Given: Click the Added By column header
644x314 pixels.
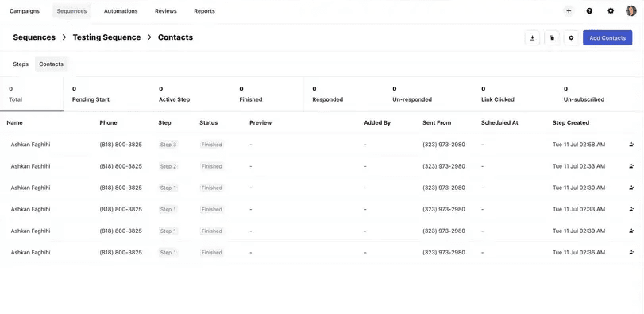Looking at the screenshot, I should click(377, 123).
